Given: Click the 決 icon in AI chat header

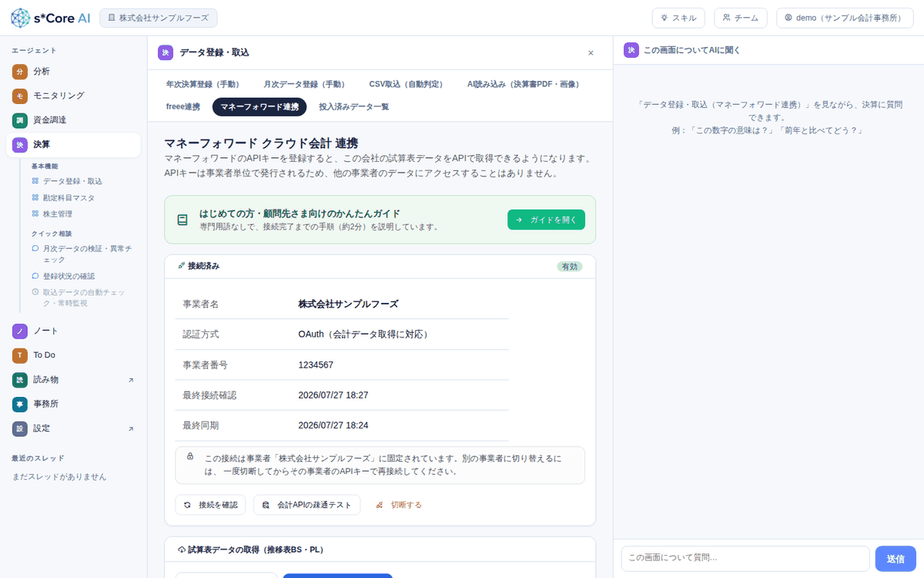Looking at the screenshot, I should click(631, 50).
